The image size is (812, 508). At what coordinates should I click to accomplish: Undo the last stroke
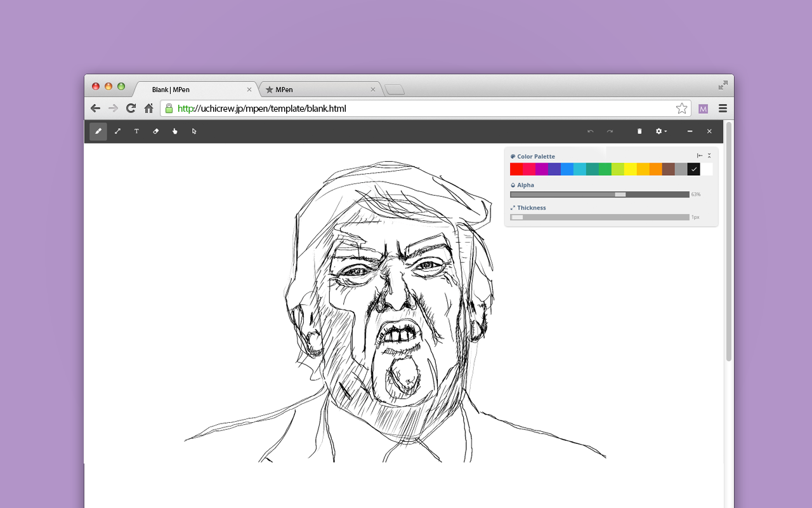[591, 131]
